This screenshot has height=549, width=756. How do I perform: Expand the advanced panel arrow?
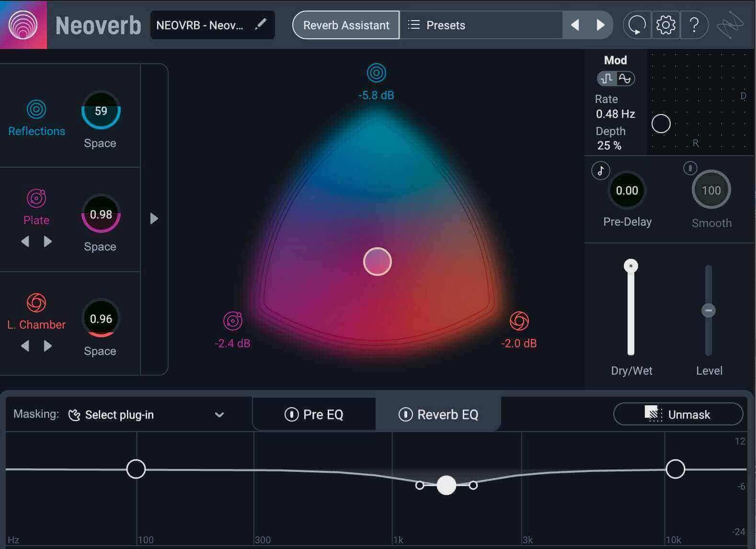click(x=154, y=218)
